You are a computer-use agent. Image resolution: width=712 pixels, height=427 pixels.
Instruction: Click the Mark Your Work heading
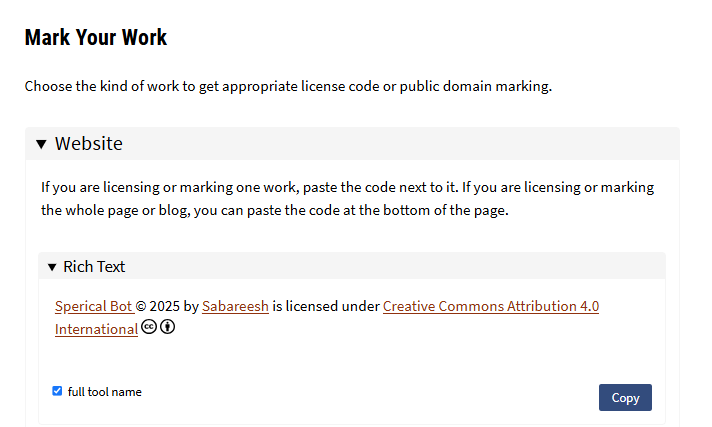click(x=96, y=37)
